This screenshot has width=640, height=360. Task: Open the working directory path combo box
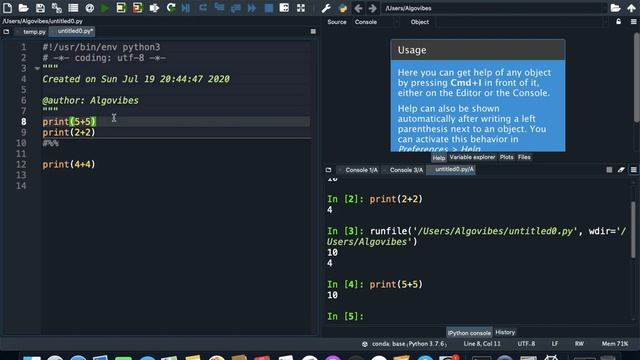(x=494, y=8)
